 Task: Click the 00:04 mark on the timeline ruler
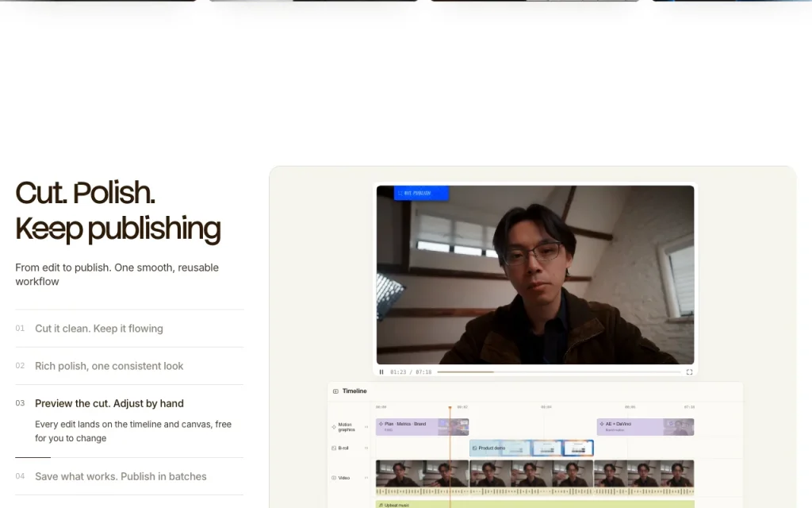546,407
